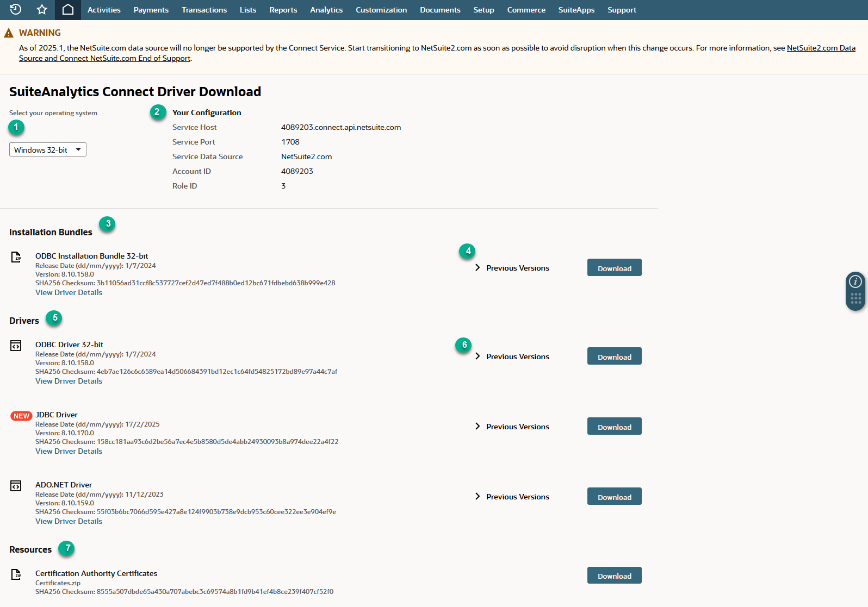Download the Certification Authority Certificates
This screenshot has width=868, height=607.
pyautogui.click(x=615, y=575)
